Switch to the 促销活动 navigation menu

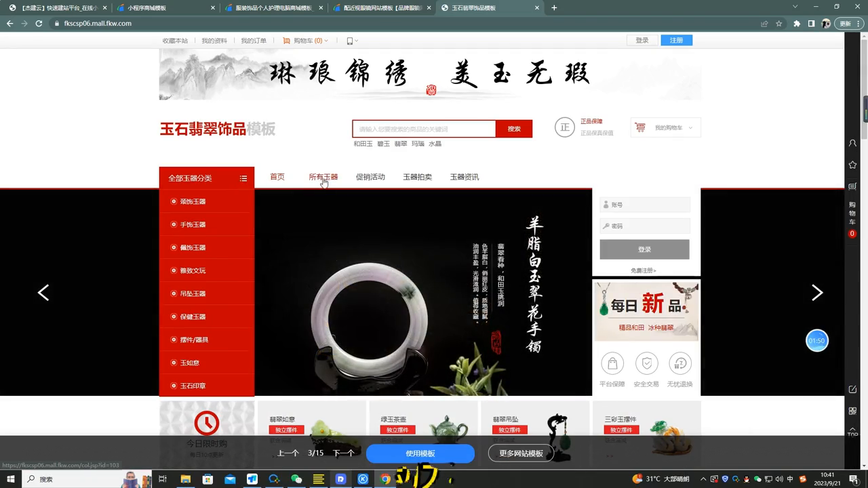pos(370,176)
